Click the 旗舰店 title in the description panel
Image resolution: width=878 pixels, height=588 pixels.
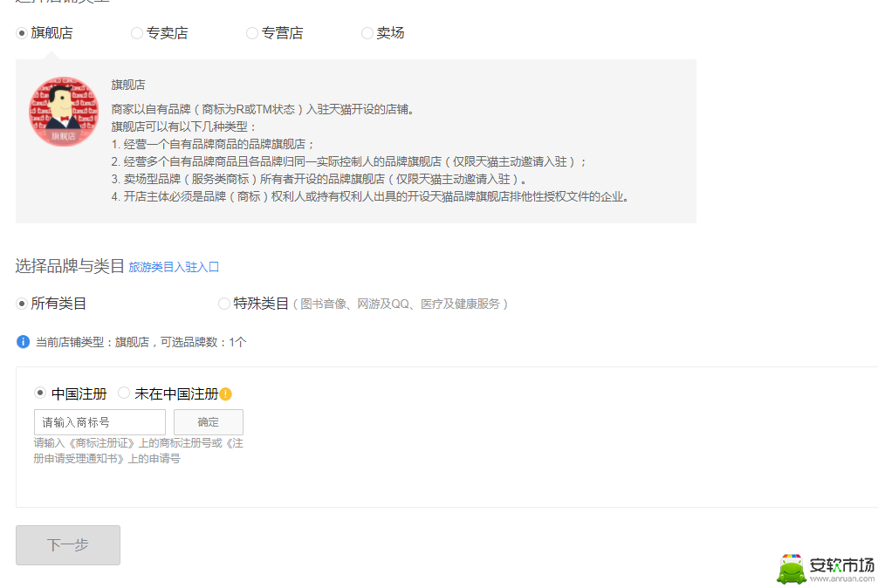tap(128, 85)
